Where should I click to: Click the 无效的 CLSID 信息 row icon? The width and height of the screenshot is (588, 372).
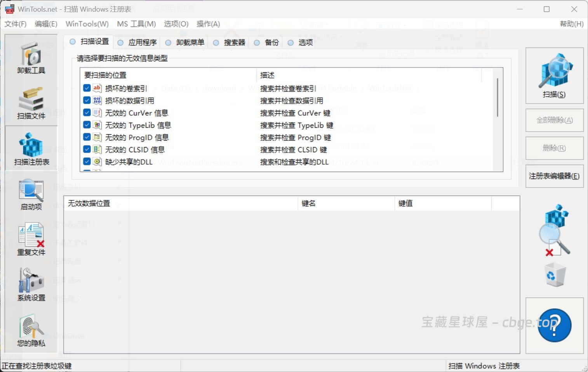(97, 149)
